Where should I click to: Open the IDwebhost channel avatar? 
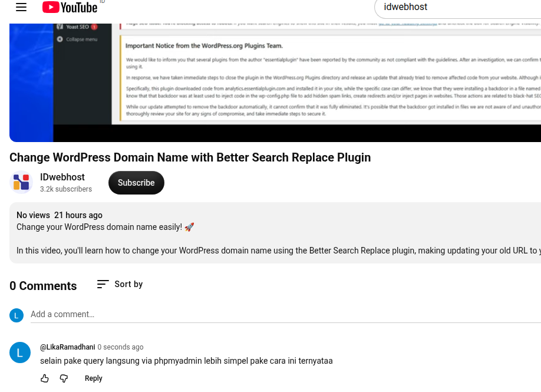pyautogui.click(x=21, y=182)
